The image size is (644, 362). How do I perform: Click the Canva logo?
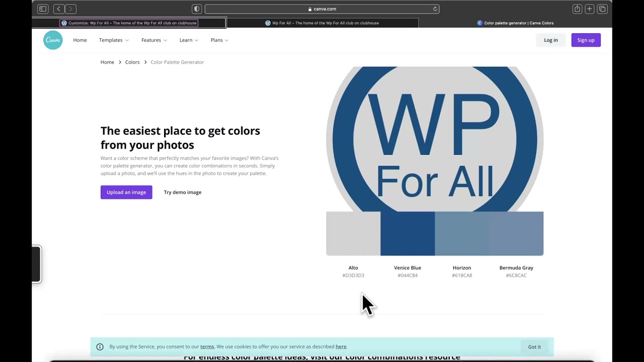pyautogui.click(x=53, y=40)
